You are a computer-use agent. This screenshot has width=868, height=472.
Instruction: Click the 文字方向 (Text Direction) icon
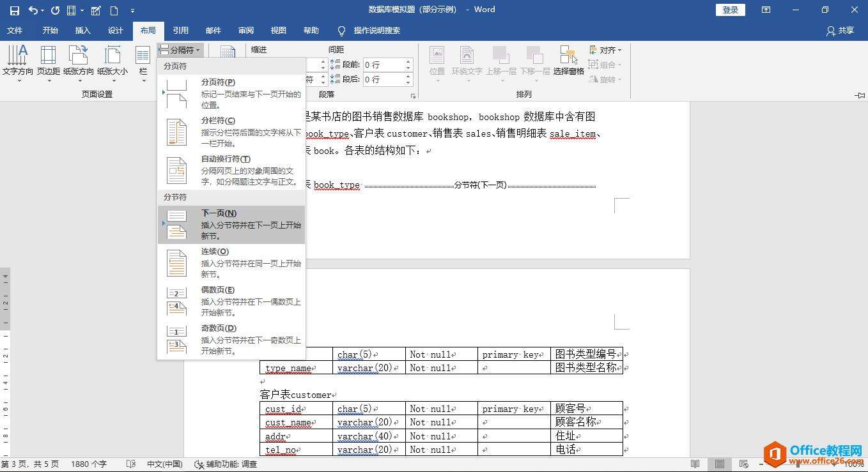(x=17, y=63)
